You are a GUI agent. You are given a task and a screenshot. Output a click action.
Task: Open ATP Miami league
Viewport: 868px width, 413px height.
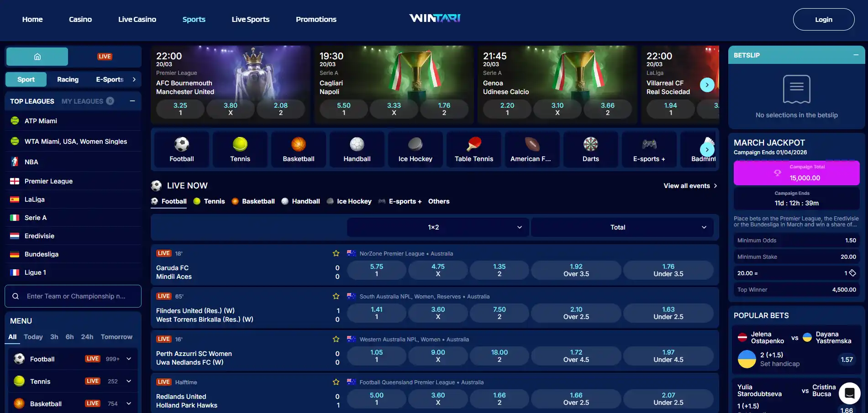pos(73,121)
